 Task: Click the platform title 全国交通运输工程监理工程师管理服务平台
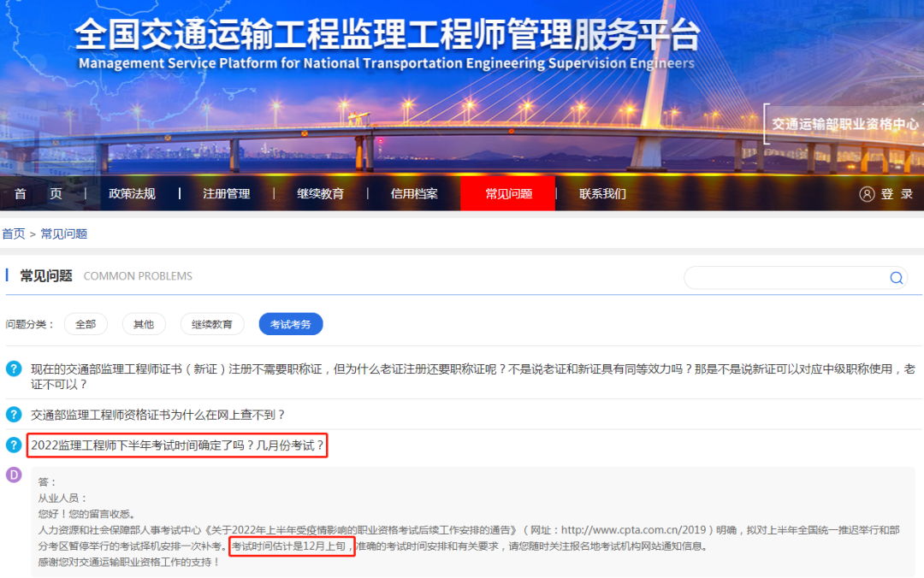(x=388, y=34)
